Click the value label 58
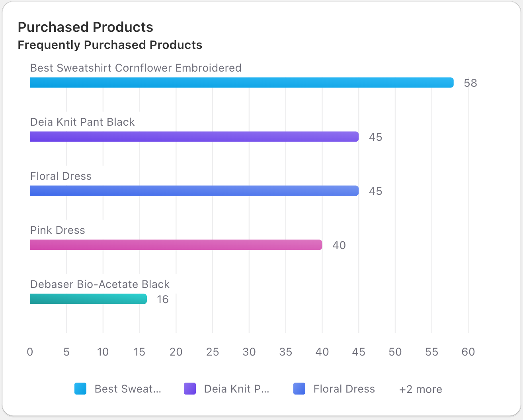 tap(470, 83)
